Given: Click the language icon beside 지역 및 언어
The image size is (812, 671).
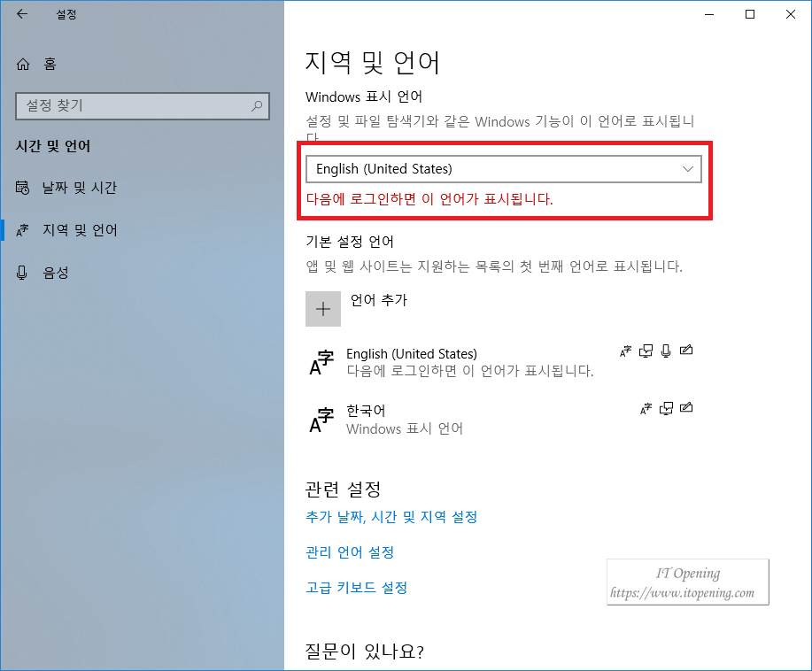Looking at the screenshot, I should pos(22,230).
